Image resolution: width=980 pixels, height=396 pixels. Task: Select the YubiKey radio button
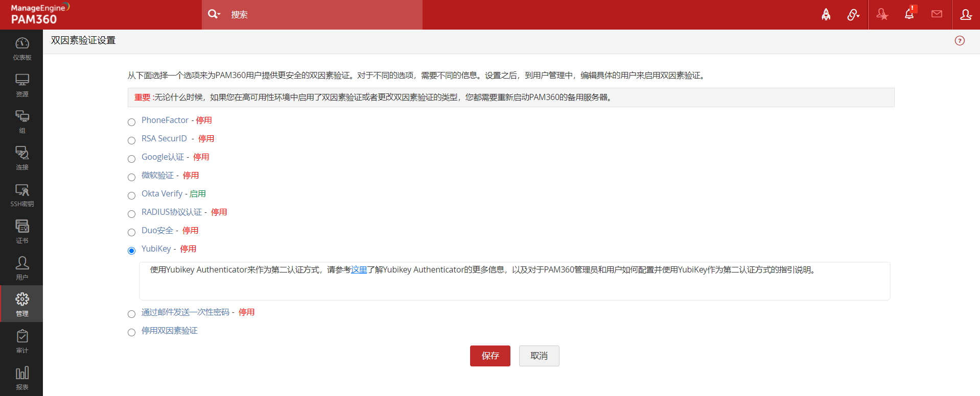tap(131, 251)
